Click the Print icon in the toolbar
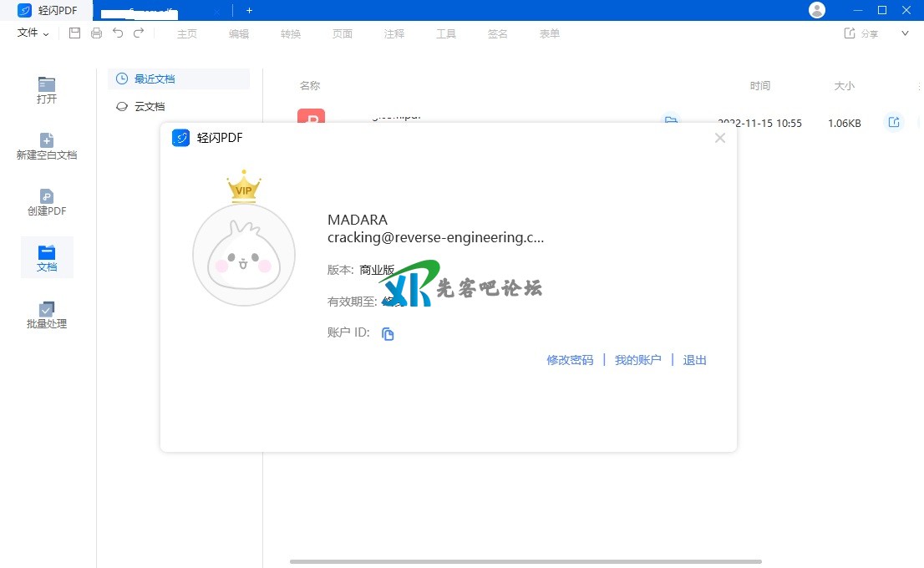This screenshot has width=924, height=568. pos(96,33)
